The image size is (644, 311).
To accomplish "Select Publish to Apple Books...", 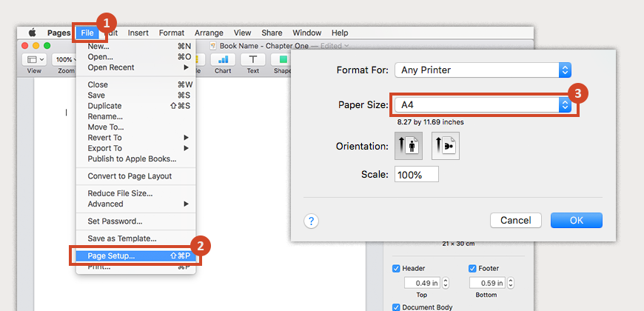I will click(x=136, y=159).
